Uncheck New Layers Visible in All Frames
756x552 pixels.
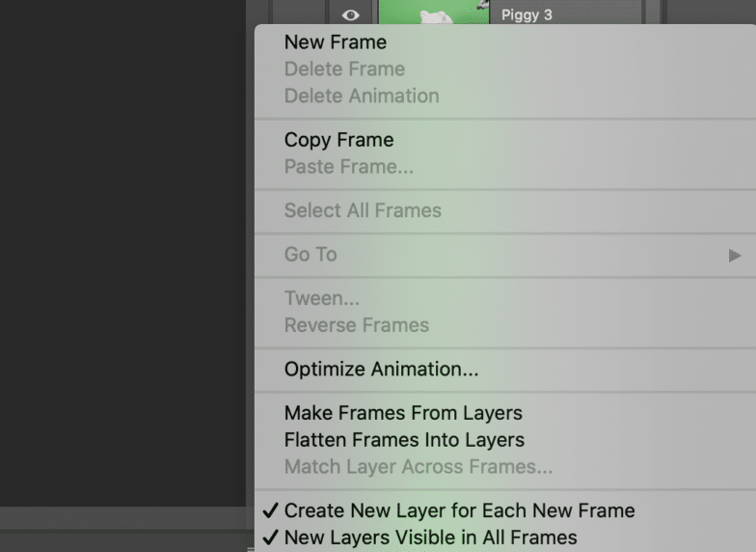(430, 538)
